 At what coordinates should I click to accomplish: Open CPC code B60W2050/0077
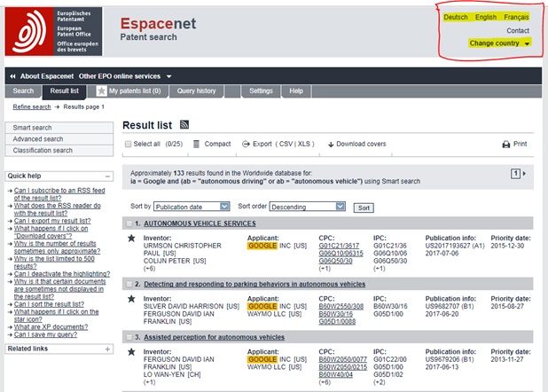(342, 359)
